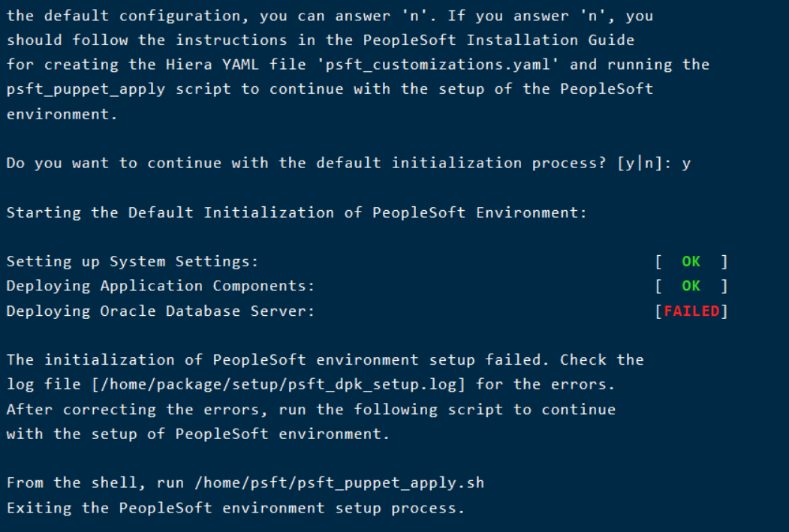Click the 'Exiting the PeopleSoft environment' line
789x532 pixels.
coord(236,507)
